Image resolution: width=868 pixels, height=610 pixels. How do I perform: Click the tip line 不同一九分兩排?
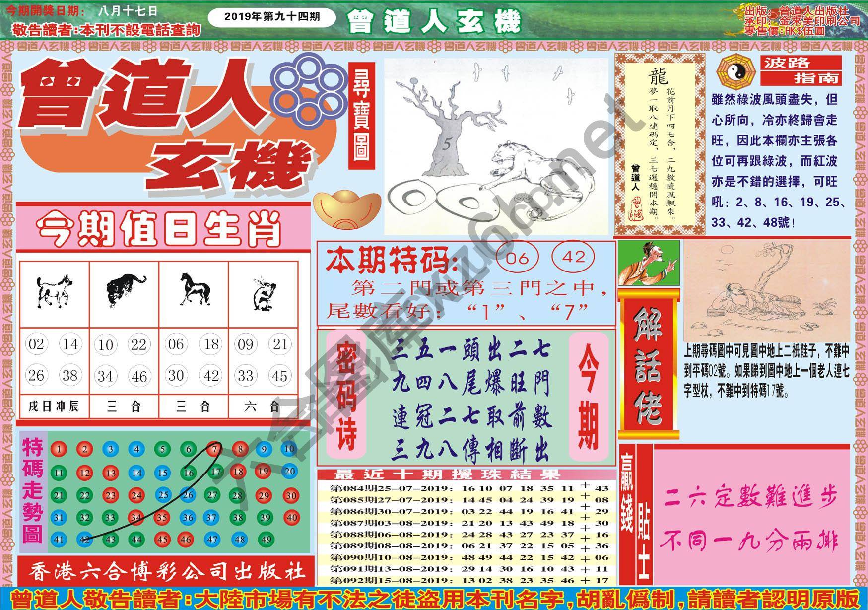[x=750, y=541]
